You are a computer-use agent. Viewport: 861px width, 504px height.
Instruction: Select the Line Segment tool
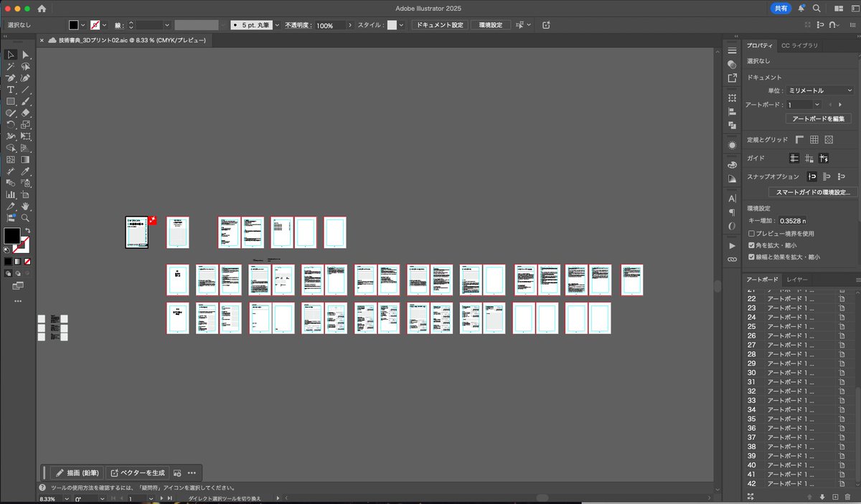pyautogui.click(x=26, y=90)
